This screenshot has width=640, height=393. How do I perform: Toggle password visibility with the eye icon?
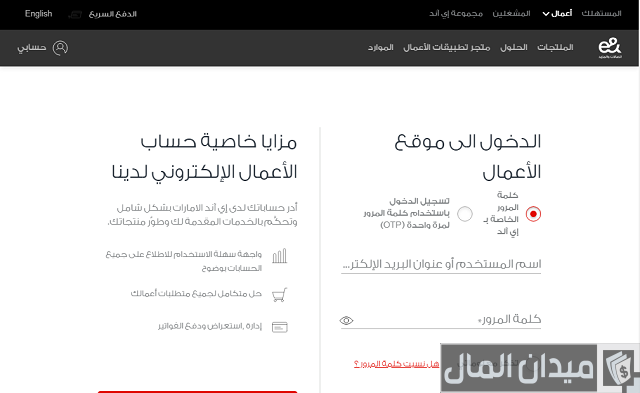click(346, 320)
